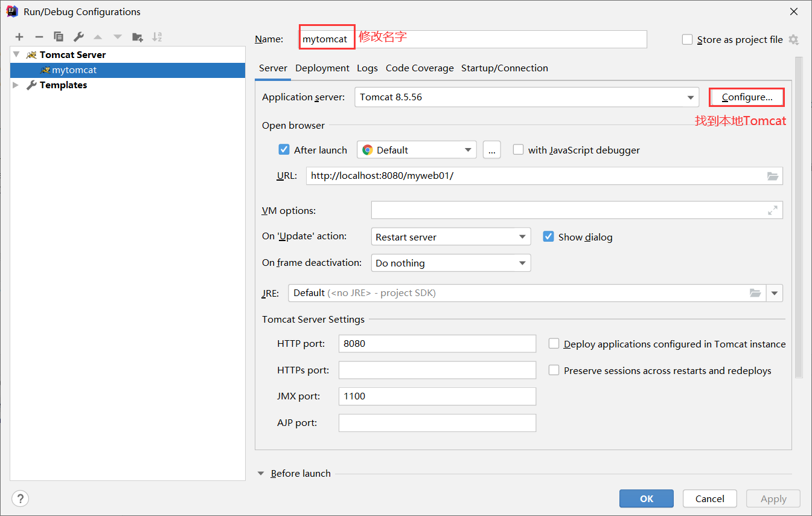Expand the Before launch section
The image size is (812, 516).
click(x=261, y=474)
